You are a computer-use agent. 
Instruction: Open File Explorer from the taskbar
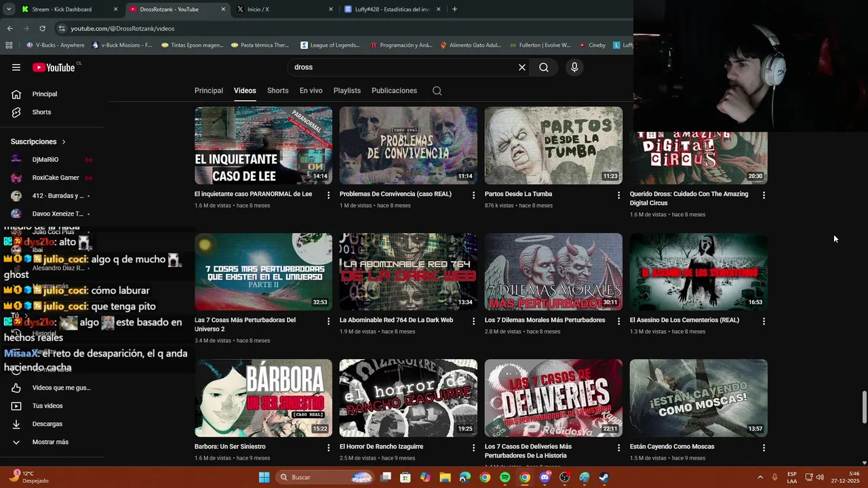445,478
